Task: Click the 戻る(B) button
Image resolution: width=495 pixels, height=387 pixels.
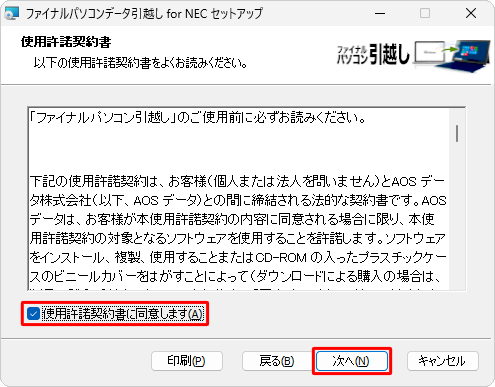Action: 276,361
